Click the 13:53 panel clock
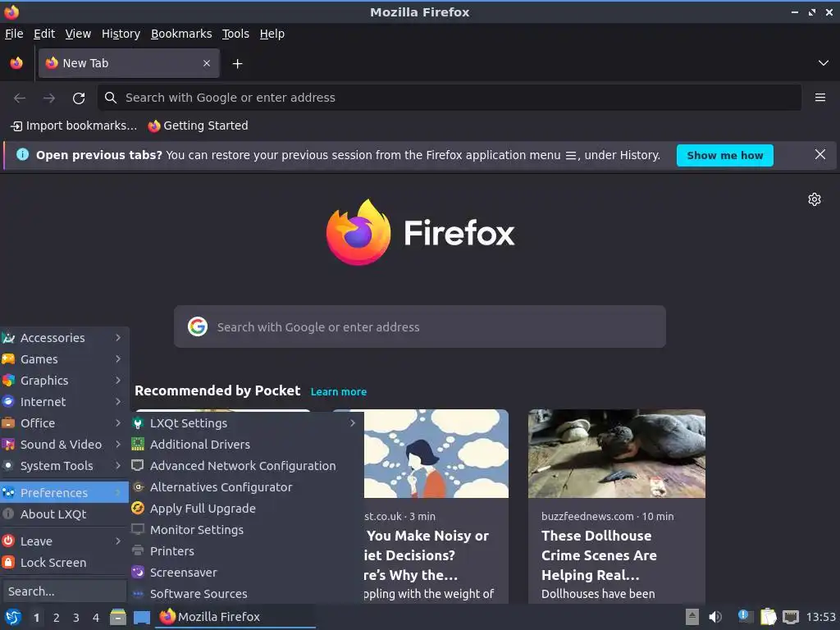Viewport: 840px width, 630px height. coord(820,617)
